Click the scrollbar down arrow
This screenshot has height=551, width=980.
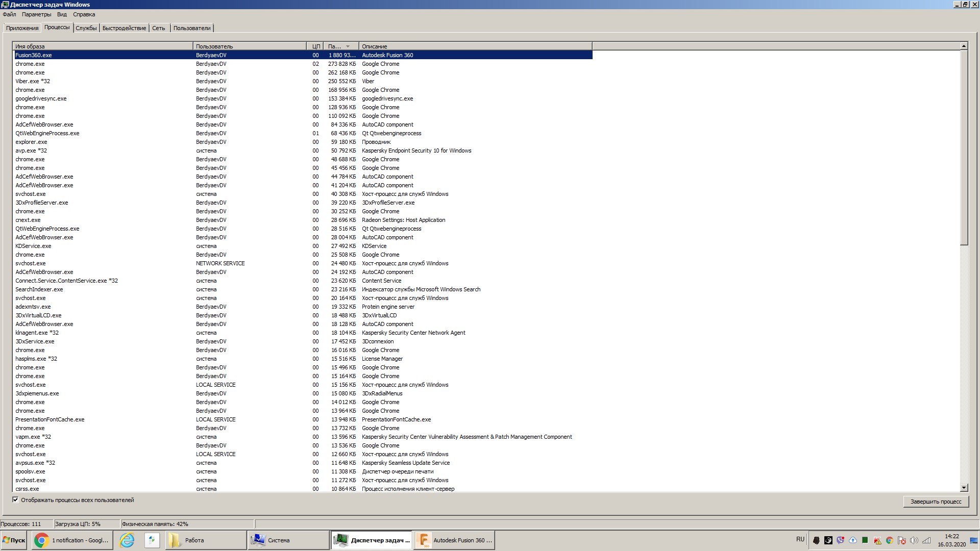(x=964, y=488)
